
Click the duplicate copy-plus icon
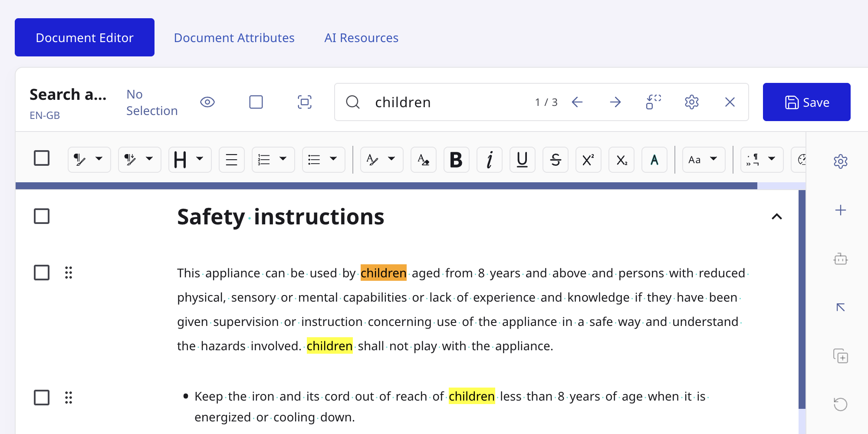[x=841, y=356]
